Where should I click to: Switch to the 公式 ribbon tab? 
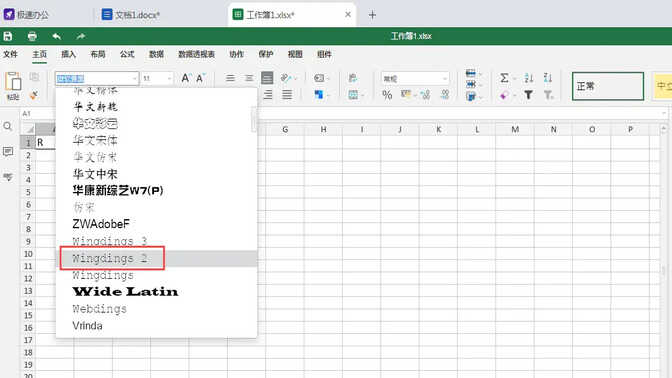click(x=127, y=54)
